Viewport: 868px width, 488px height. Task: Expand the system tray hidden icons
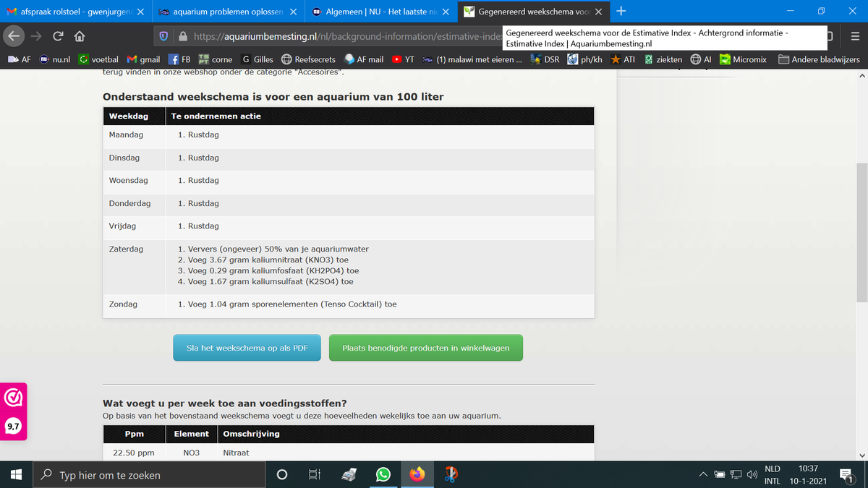tap(702, 475)
